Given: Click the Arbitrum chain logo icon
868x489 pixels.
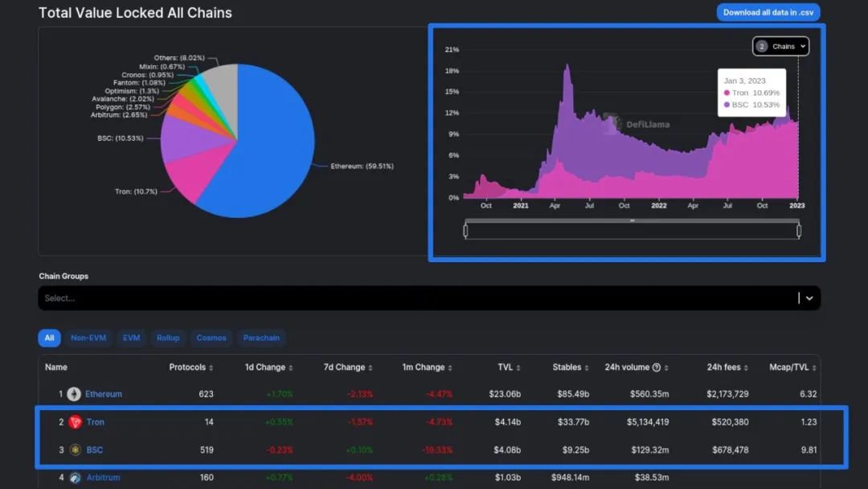Looking at the screenshot, I should (x=75, y=478).
